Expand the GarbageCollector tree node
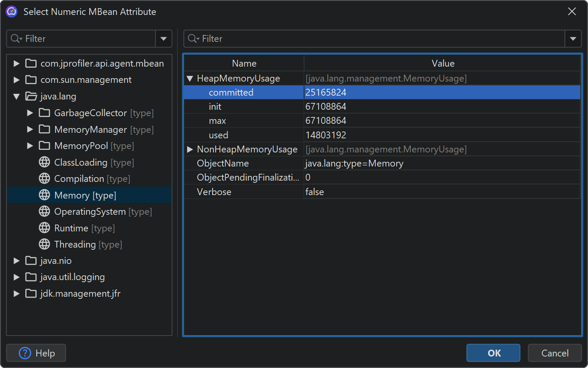The height and width of the screenshot is (368, 588). click(30, 113)
